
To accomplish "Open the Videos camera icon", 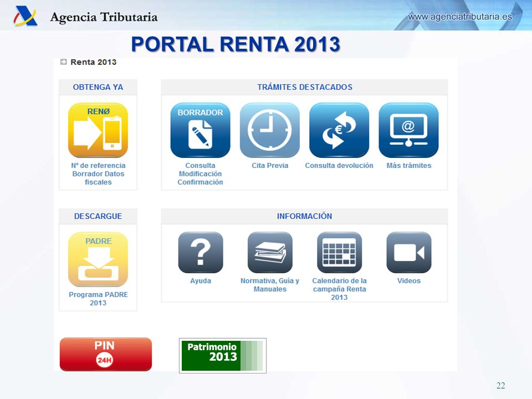I will 409,253.
